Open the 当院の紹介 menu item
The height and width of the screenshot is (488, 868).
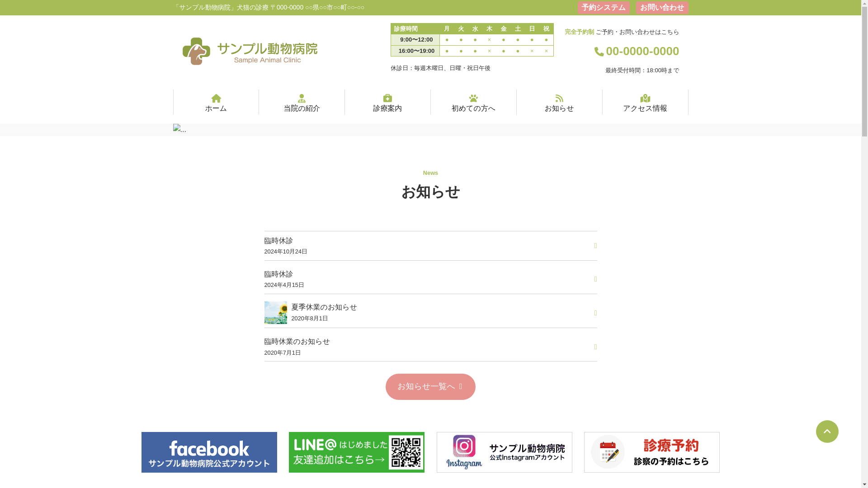pos(302,102)
